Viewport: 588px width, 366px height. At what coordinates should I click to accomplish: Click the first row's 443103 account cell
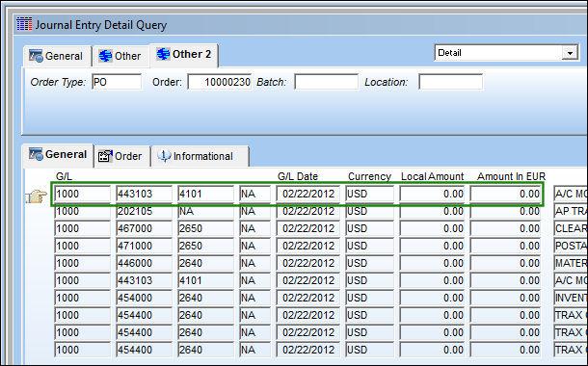click(x=144, y=194)
